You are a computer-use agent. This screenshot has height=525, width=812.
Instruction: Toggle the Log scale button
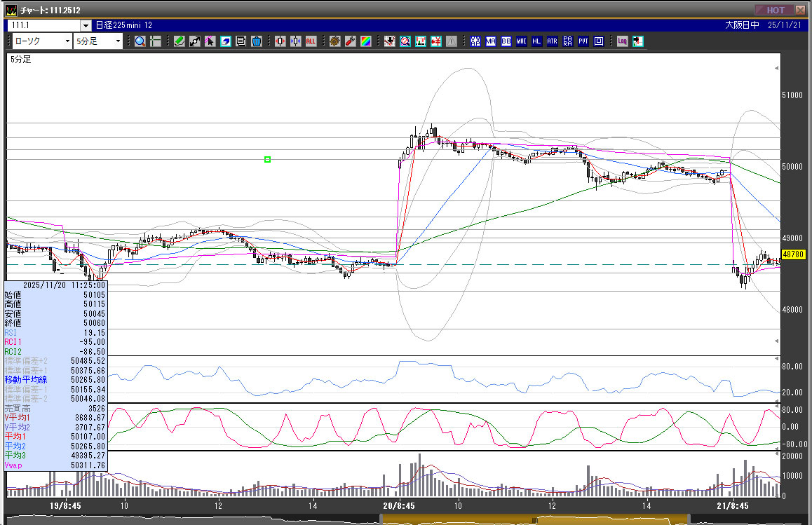point(622,41)
